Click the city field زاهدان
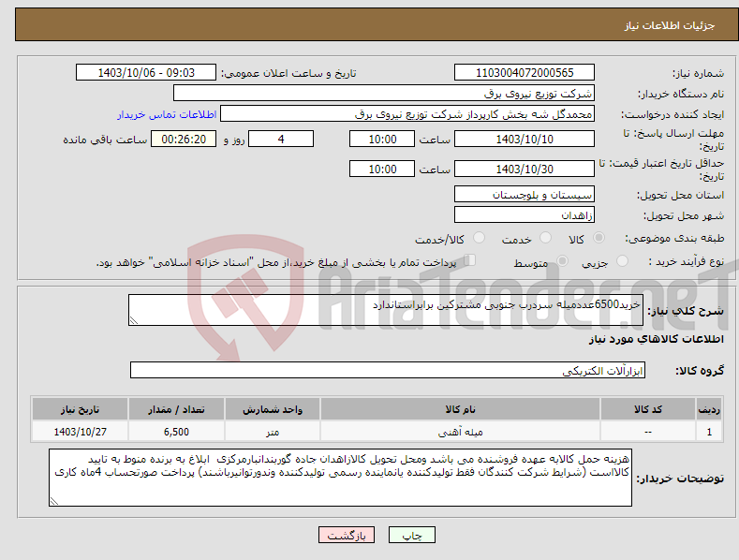 pos(525,215)
